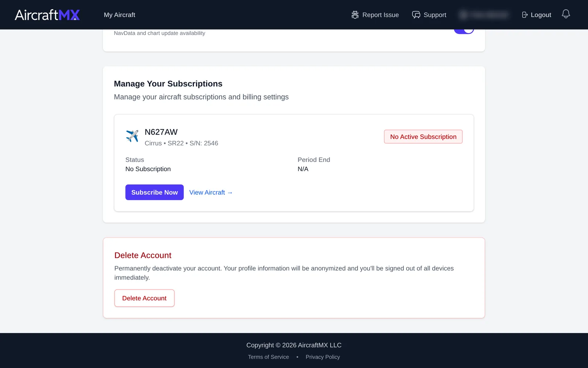588x368 pixels.
Task: Click the red Delete Account button
Action: tap(144, 298)
